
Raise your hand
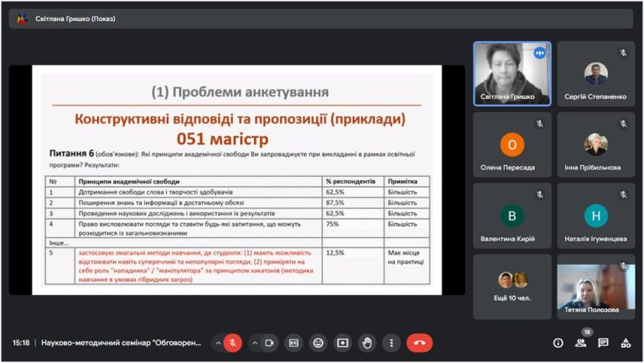[366, 343]
